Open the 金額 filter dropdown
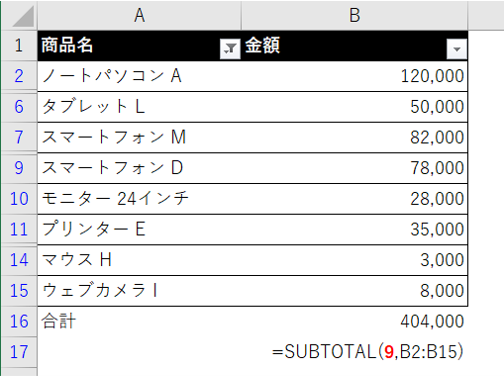The height and width of the screenshot is (376, 504). pyautogui.click(x=457, y=49)
